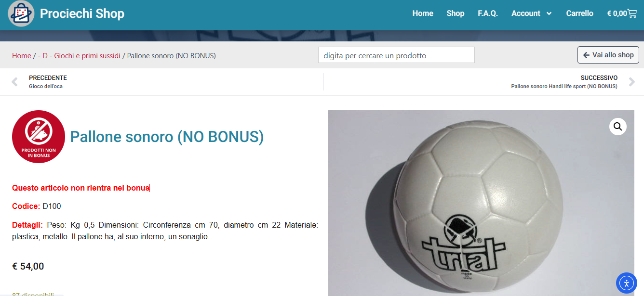Open the Carrello menu item

tap(579, 13)
